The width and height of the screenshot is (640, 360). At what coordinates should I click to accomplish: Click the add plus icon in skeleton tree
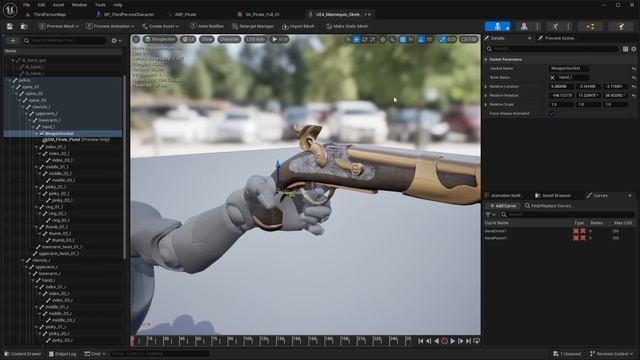click(13, 40)
